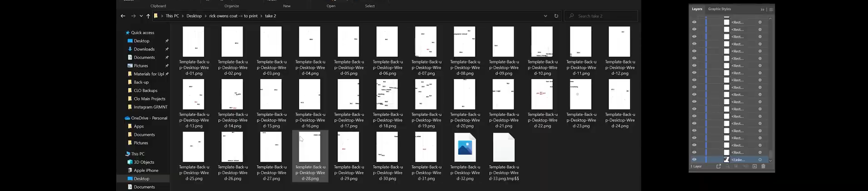Jump to Desktop in address breadcrumb

[194, 16]
